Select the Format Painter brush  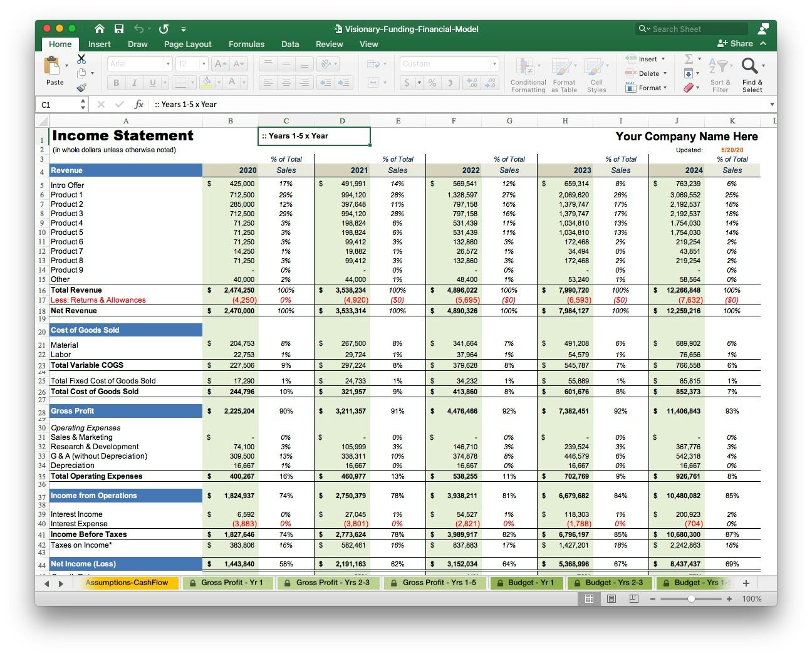click(x=81, y=88)
